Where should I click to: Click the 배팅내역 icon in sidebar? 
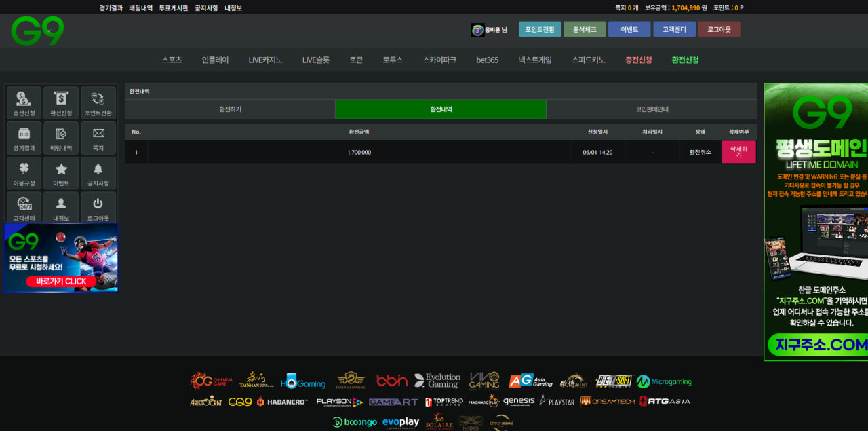pos(61,138)
